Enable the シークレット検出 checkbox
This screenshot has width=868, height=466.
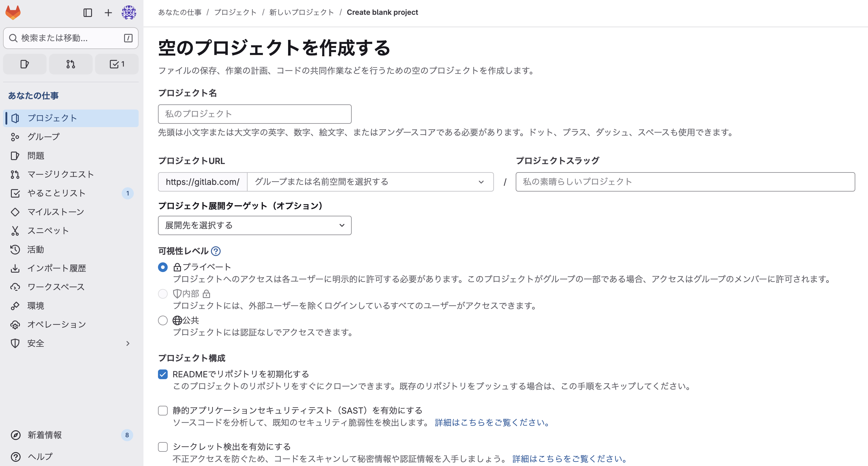point(163,447)
